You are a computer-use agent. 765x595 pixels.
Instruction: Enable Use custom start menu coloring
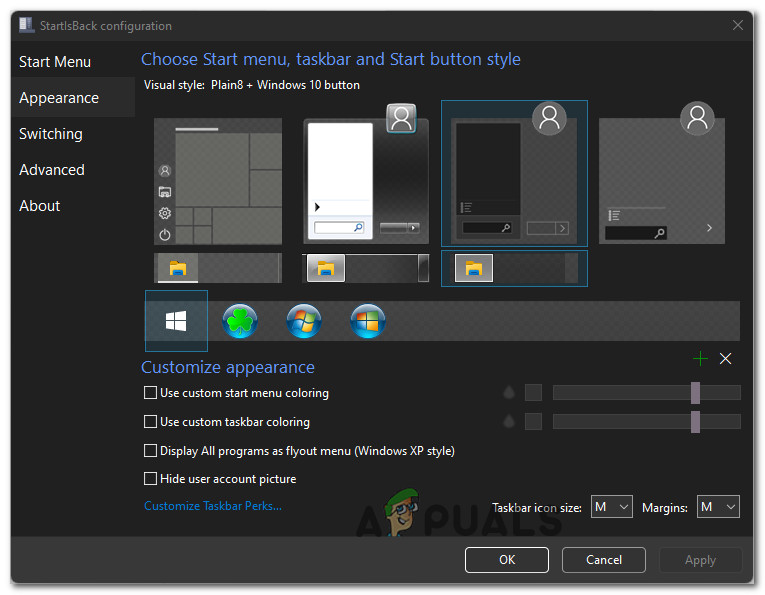[151, 393]
